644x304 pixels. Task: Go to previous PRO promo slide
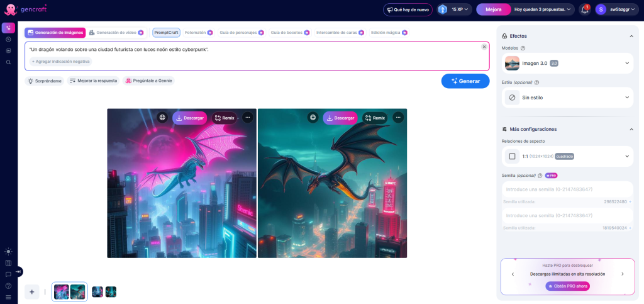point(513,274)
